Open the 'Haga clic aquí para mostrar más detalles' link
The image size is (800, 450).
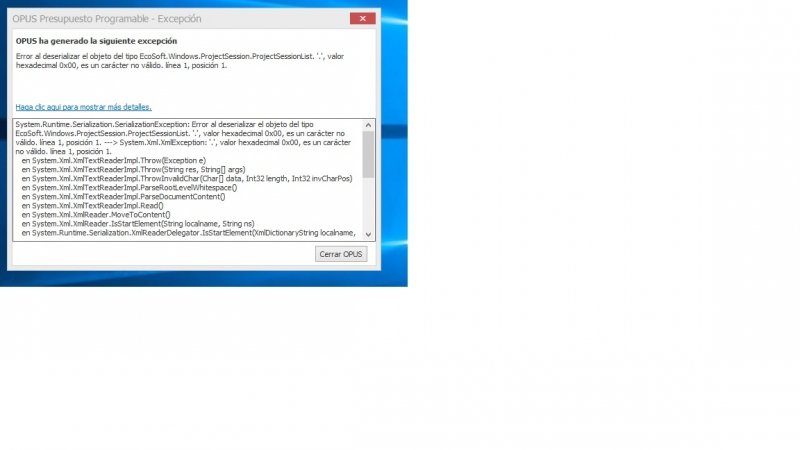[84, 106]
